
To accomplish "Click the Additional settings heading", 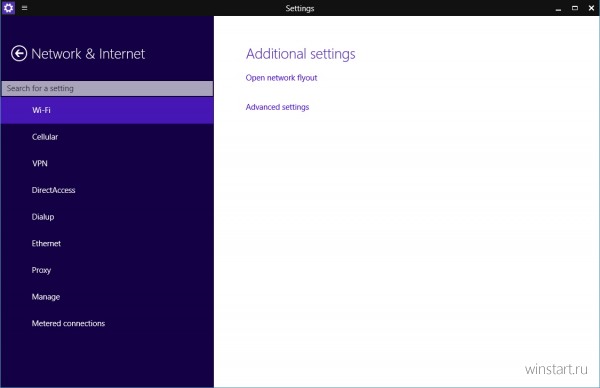I will pos(300,54).
